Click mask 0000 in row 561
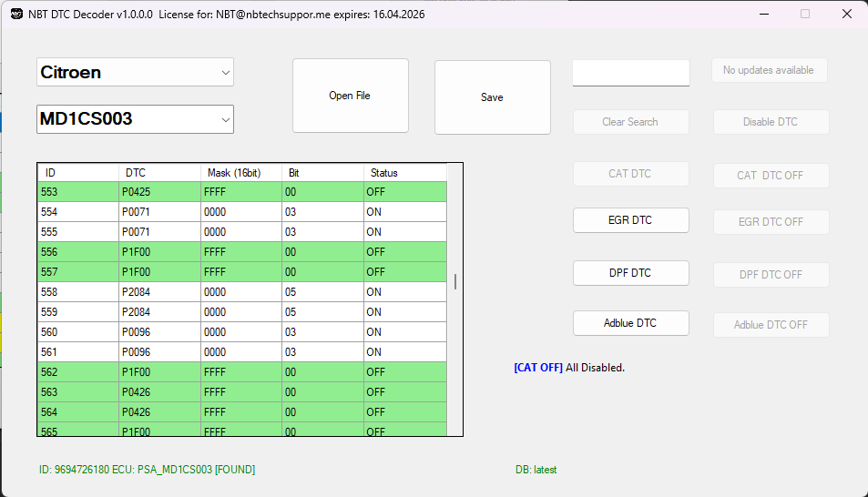 pyautogui.click(x=240, y=352)
